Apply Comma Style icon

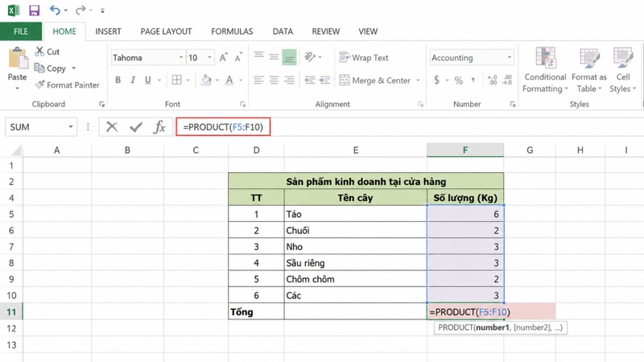(x=473, y=80)
